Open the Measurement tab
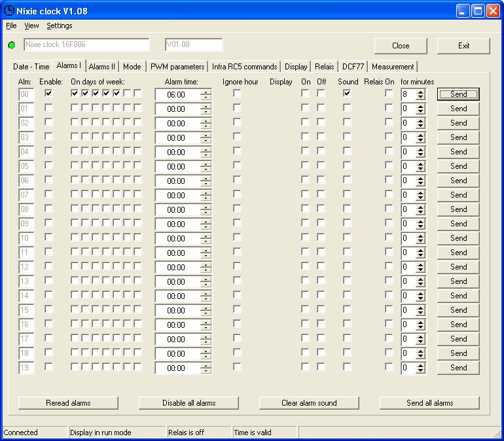The height and width of the screenshot is (441, 504). coord(393,67)
